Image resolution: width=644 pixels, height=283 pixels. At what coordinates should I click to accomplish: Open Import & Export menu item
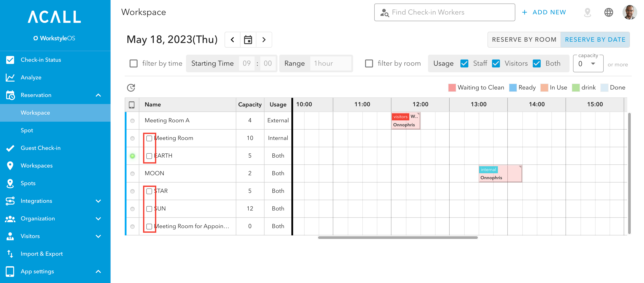55,254
